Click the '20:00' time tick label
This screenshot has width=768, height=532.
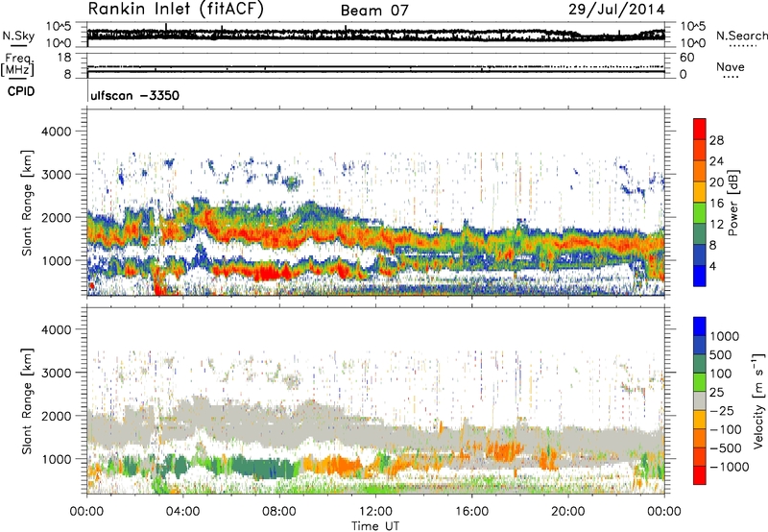pyautogui.click(x=567, y=512)
